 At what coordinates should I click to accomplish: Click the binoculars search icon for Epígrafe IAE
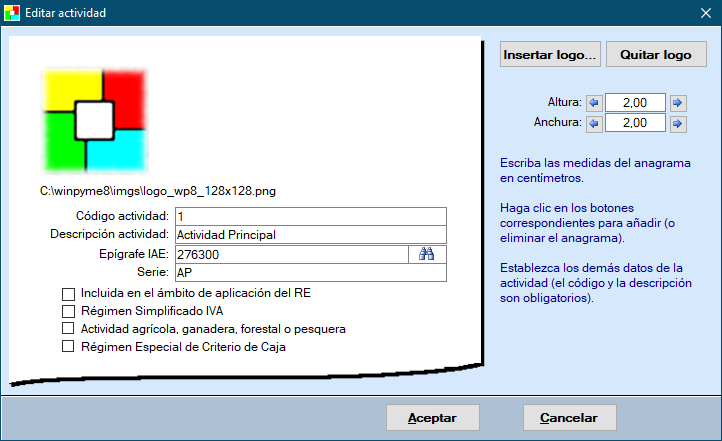(427, 254)
